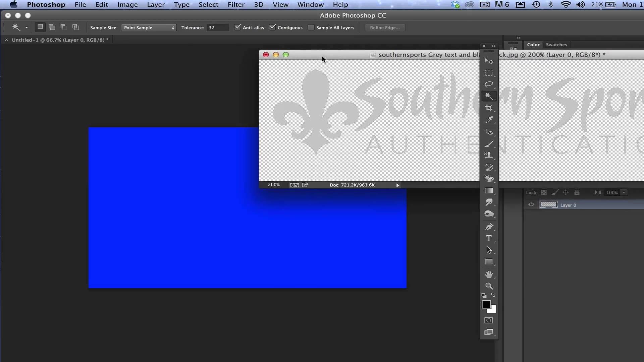
Task: Expand the document info arrow menu
Action: pyautogui.click(x=397, y=185)
